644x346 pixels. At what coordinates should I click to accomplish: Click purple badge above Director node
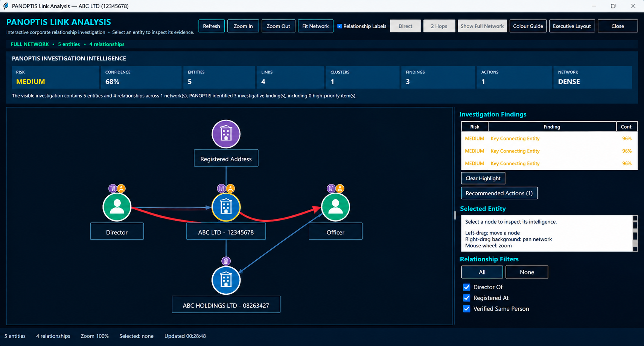(x=113, y=188)
